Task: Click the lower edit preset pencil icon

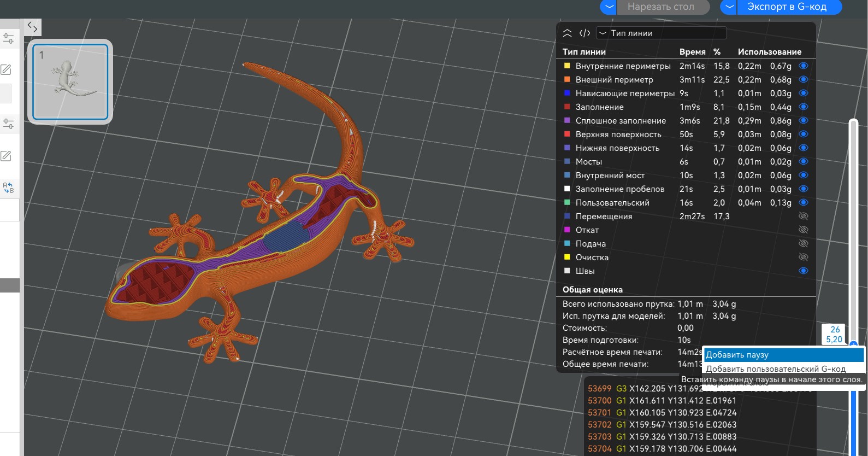Action: click(6, 156)
